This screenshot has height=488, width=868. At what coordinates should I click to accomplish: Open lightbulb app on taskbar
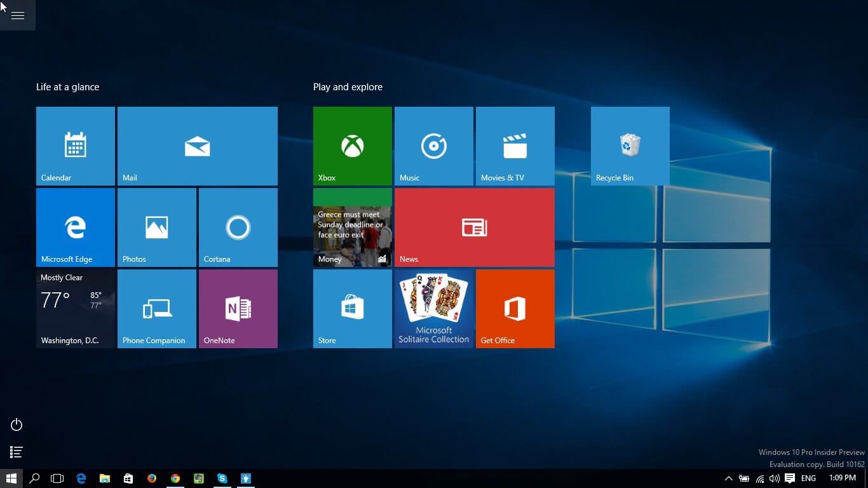tap(246, 478)
